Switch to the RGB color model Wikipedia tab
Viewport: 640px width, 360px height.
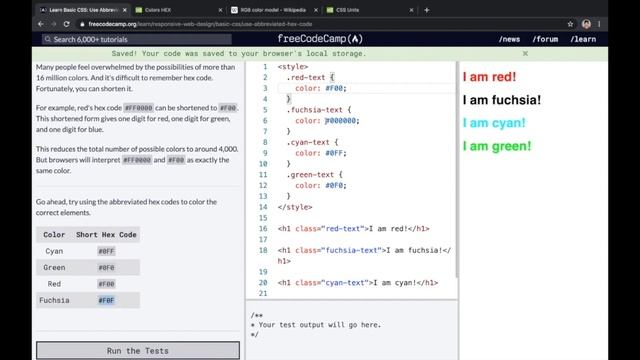[274, 10]
